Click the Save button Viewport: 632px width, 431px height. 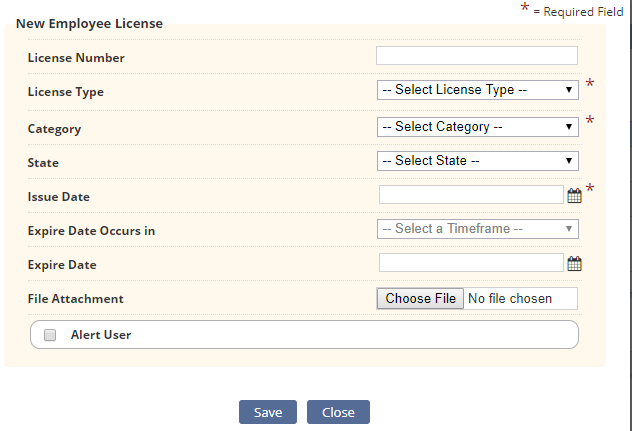268,412
